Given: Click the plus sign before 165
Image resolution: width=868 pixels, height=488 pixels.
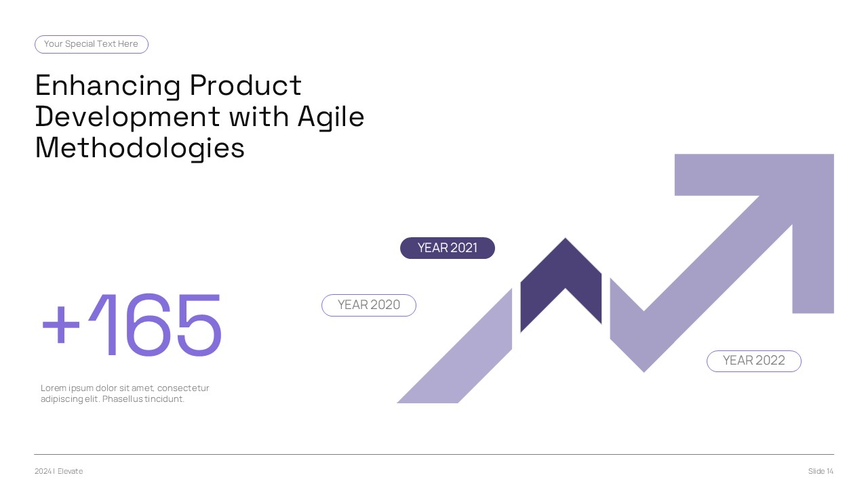Looking at the screenshot, I should [x=61, y=324].
